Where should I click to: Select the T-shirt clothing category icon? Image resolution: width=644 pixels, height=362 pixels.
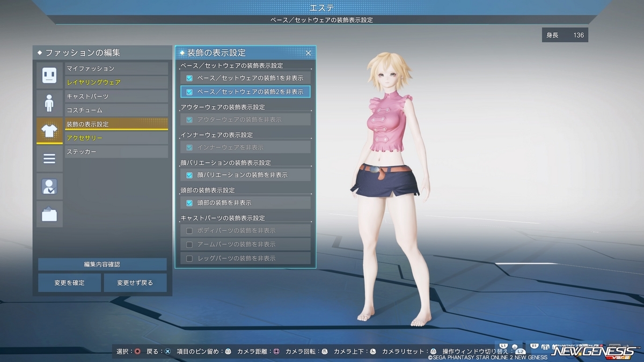(x=49, y=131)
